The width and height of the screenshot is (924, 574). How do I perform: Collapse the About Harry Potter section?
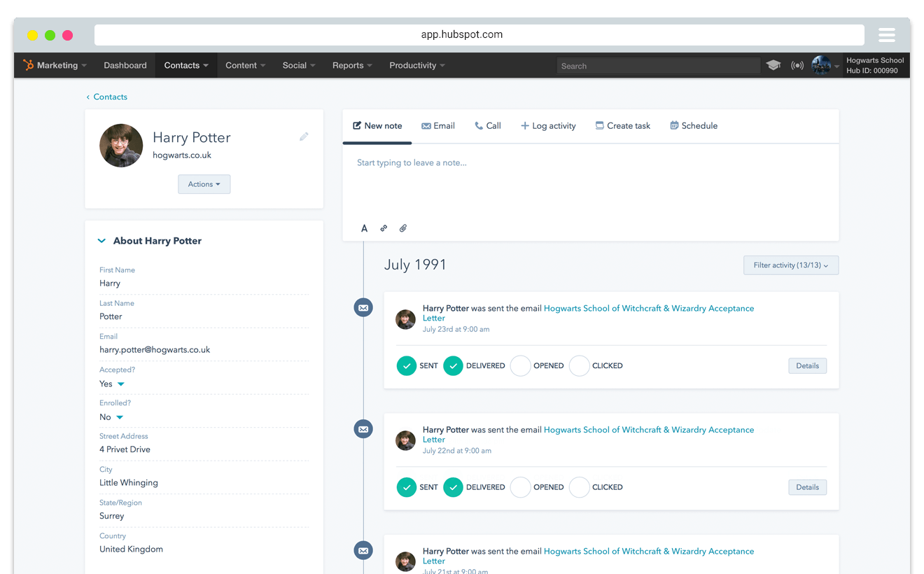pos(101,241)
